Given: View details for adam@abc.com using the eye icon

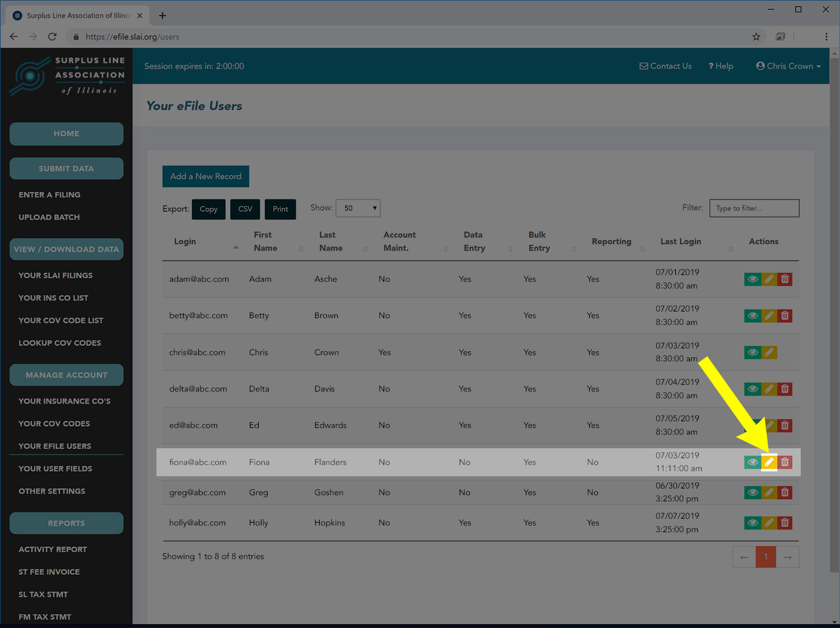Looking at the screenshot, I should [752, 279].
